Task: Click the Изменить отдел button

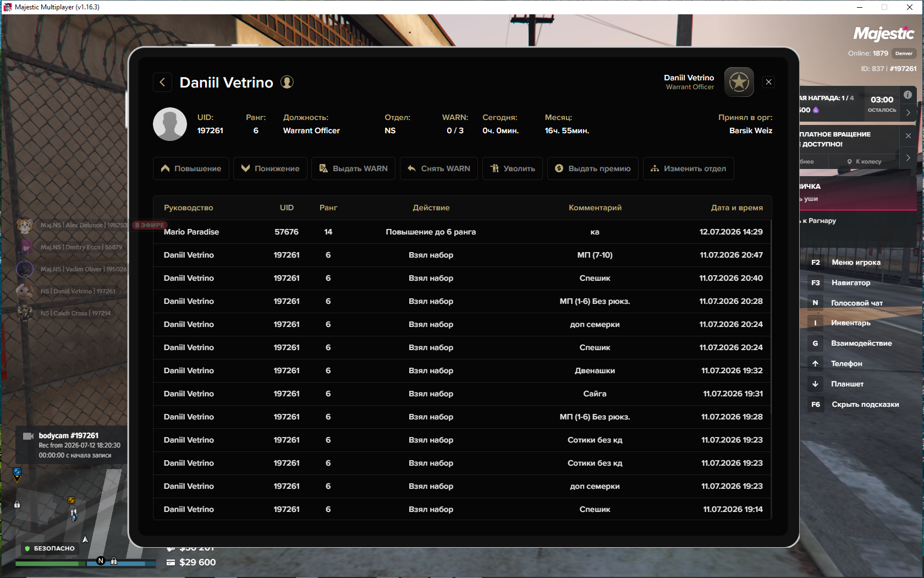Action: [x=688, y=168]
